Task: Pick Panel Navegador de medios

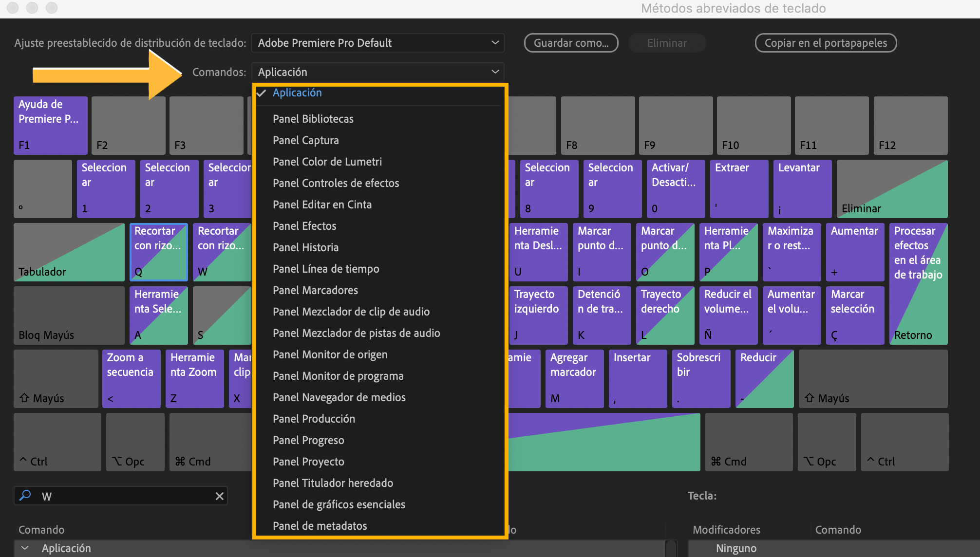Action: (339, 397)
